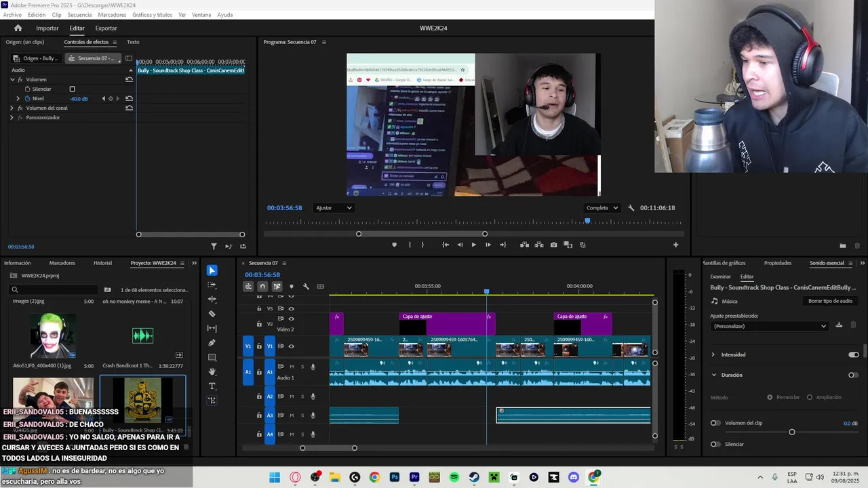Expand the Panoramizador effect
The height and width of the screenshot is (488, 868).
12,117
